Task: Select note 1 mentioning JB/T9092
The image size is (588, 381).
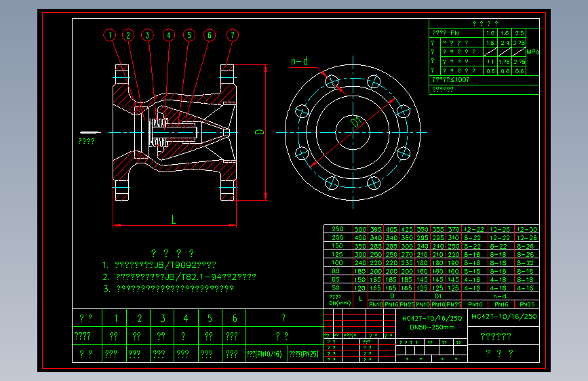Action: (x=159, y=265)
